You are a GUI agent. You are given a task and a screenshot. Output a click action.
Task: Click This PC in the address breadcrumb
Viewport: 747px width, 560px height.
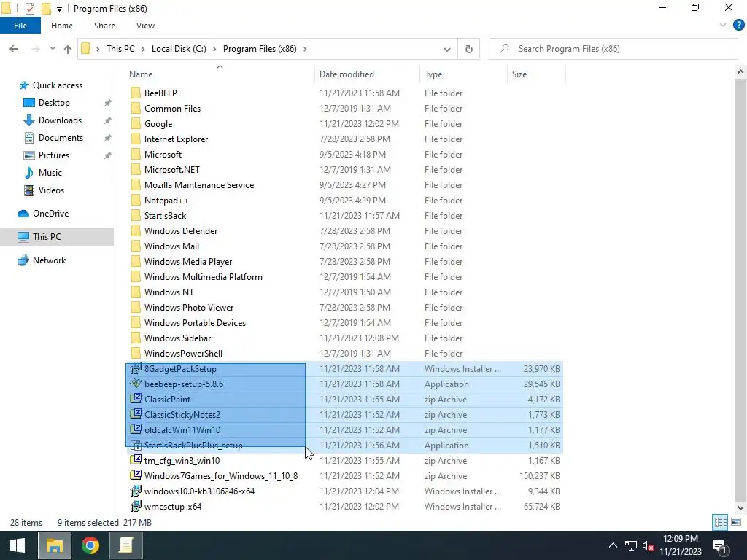click(x=120, y=49)
